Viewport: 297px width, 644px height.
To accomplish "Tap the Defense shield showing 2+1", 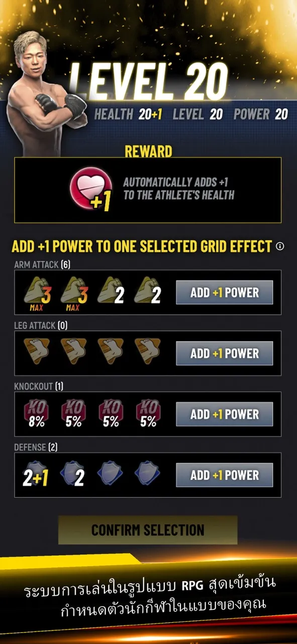I will [35, 475].
